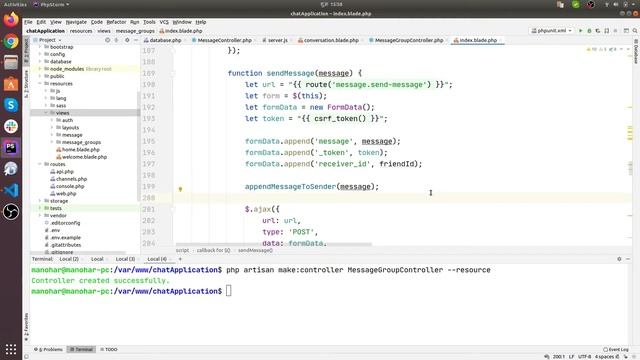Image resolution: width=640 pixels, height=360 pixels.
Task: Click the Run with Coverage icon
Action: (598, 31)
